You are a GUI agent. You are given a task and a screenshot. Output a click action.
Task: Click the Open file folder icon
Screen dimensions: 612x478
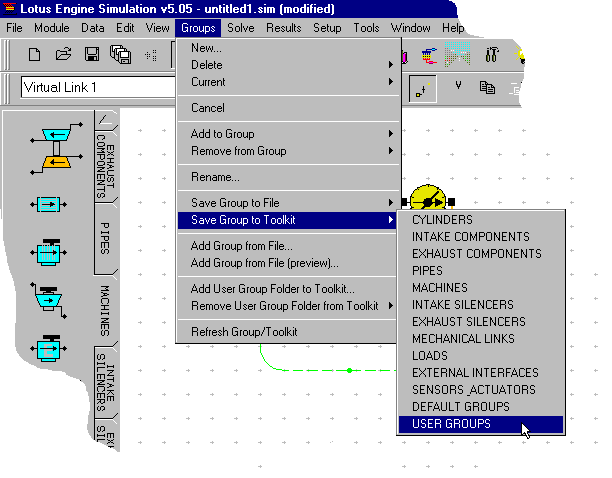pos(63,54)
